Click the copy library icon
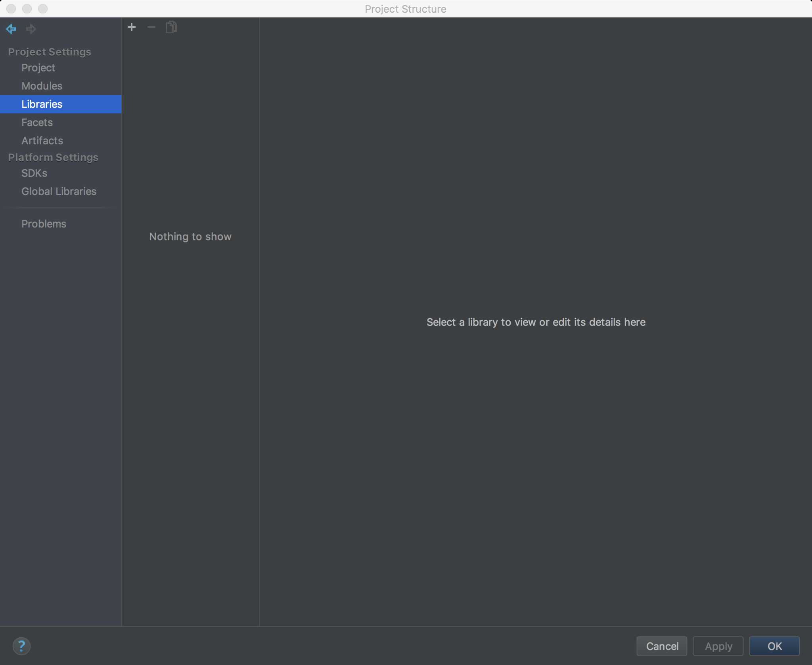 tap(171, 26)
